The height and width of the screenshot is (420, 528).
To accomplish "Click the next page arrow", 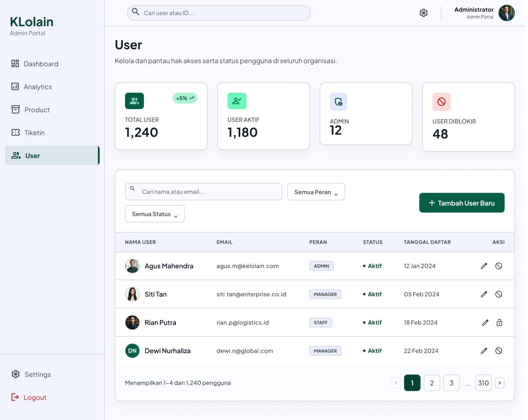I will click(500, 383).
